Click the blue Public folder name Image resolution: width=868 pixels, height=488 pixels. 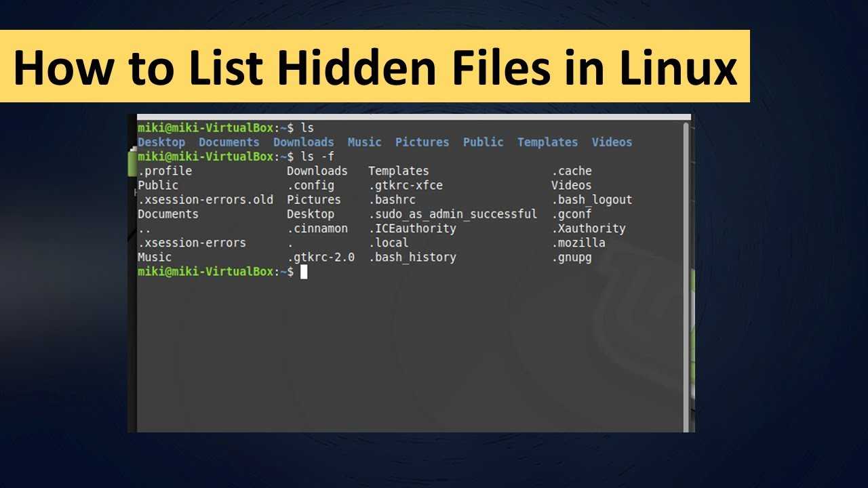[x=484, y=142]
